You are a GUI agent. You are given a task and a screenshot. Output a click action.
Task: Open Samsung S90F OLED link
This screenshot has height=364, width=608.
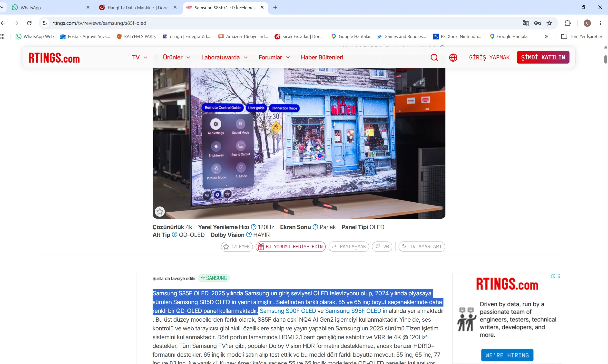point(288,311)
